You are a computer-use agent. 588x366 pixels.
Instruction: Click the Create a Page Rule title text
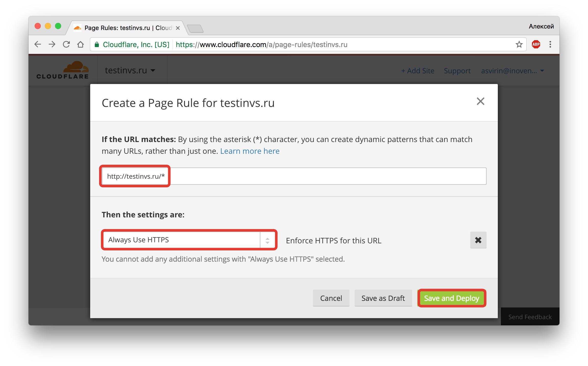click(x=188, y=103)
